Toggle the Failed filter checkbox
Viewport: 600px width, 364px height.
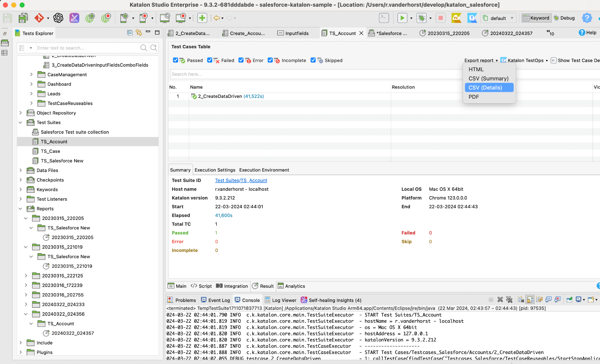(x=210, y=60)
